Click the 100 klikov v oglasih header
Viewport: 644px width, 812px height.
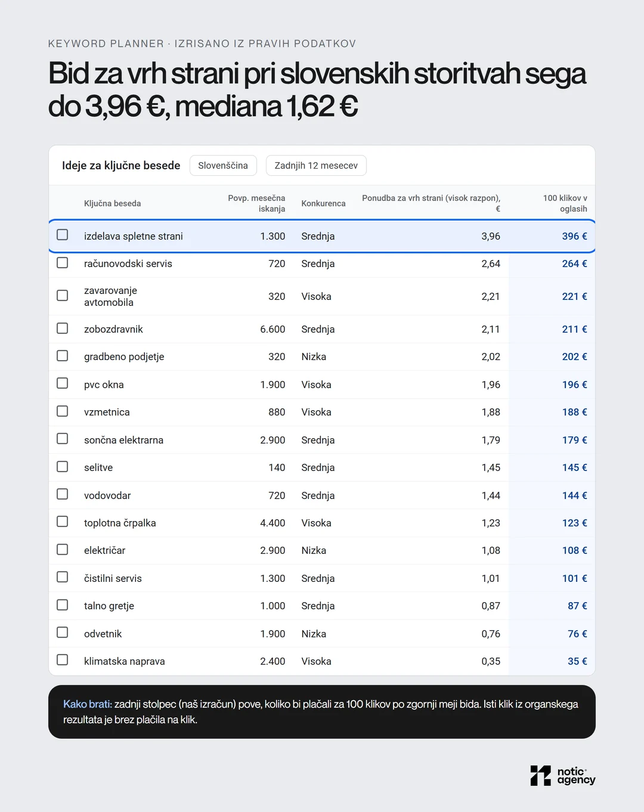click(x=565, y=203)
